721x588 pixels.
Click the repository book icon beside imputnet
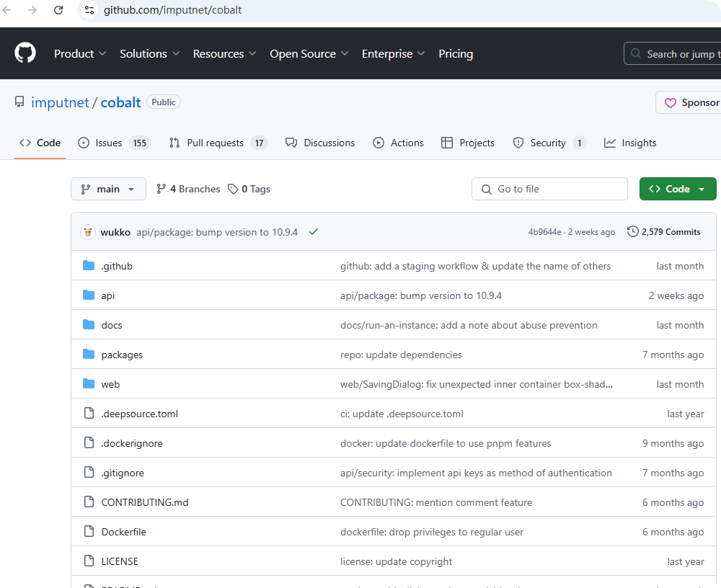[x=19, y=102]
